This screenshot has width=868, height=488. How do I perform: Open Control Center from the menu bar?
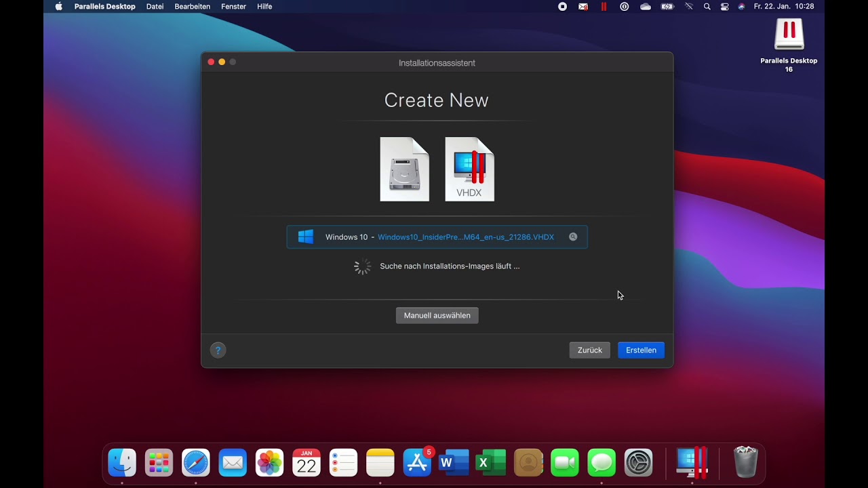coord(724,7)
